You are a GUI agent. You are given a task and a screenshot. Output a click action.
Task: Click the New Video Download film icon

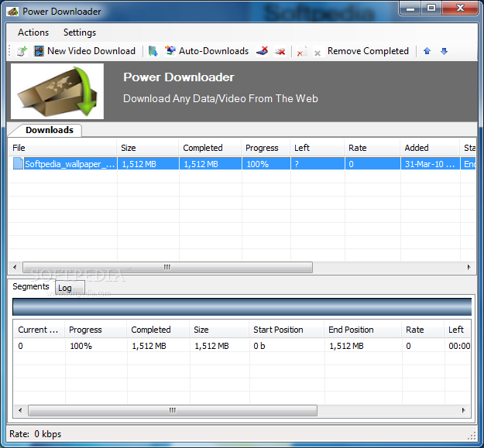pos(39,51)
